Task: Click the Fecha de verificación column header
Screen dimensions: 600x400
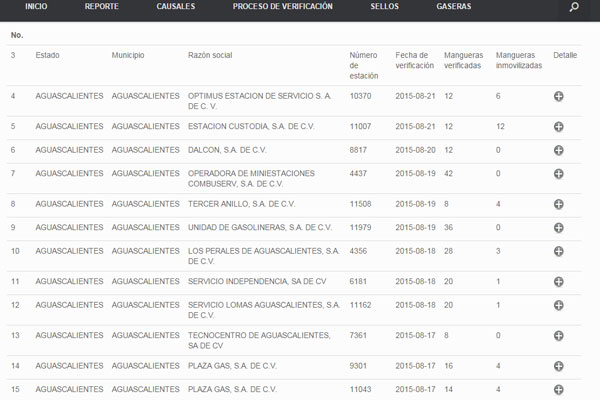Action: pyautogui.click(x=412, y=60)
